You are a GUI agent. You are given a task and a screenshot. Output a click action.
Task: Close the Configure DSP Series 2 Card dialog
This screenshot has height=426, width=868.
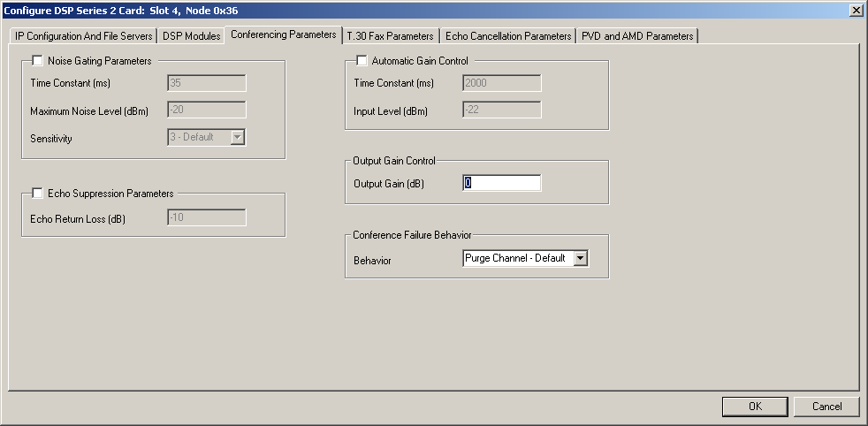click(x=856, y=10)
